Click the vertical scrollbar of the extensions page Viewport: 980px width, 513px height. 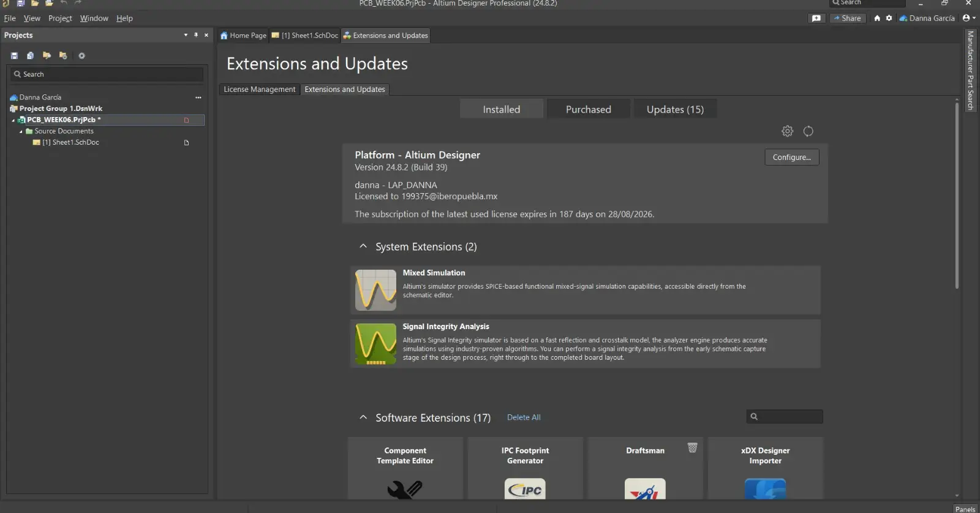[957, 195]
